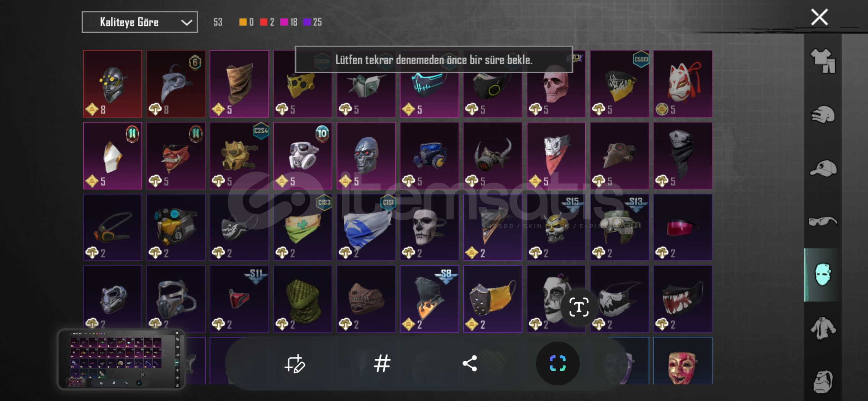Switch to the glasses category
Viewport: 868px width, 401px height.
(x=823, y=222)
